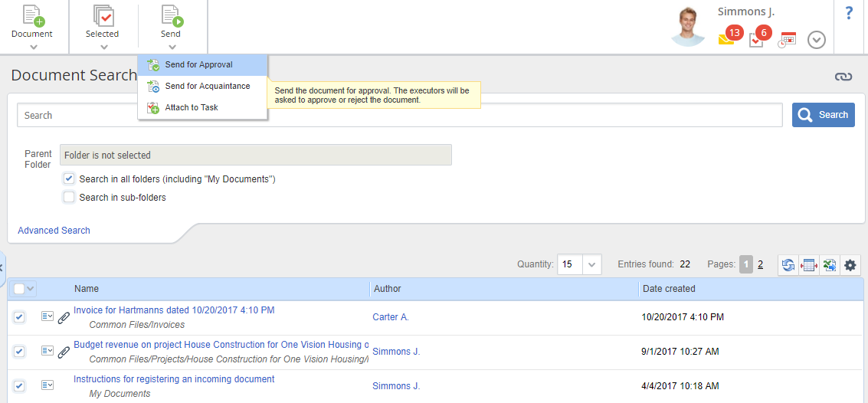Click the copy page link chain icon
868x403 pixels.
click(x=843, y=77)
